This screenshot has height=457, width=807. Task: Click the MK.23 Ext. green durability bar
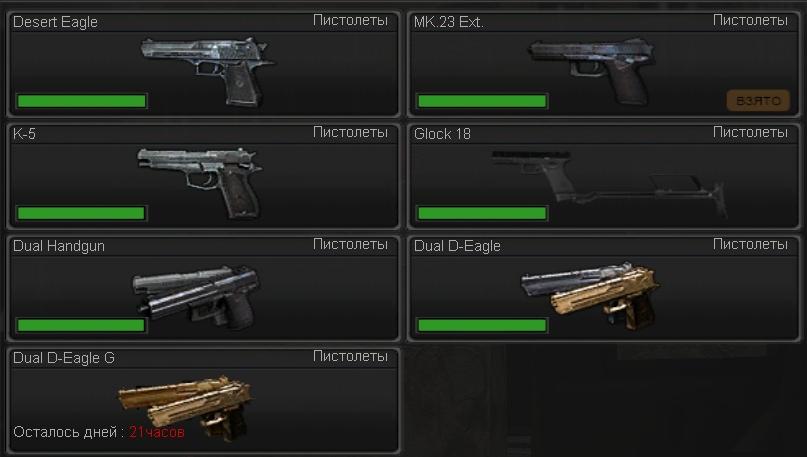point(482,101)
